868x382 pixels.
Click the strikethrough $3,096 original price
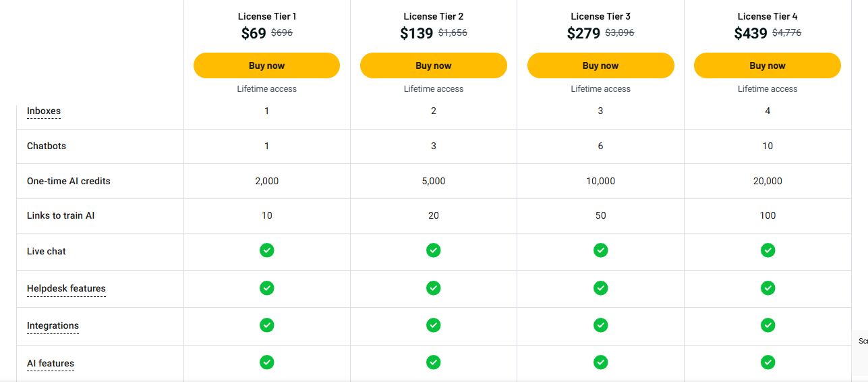[x=619, y=32]
